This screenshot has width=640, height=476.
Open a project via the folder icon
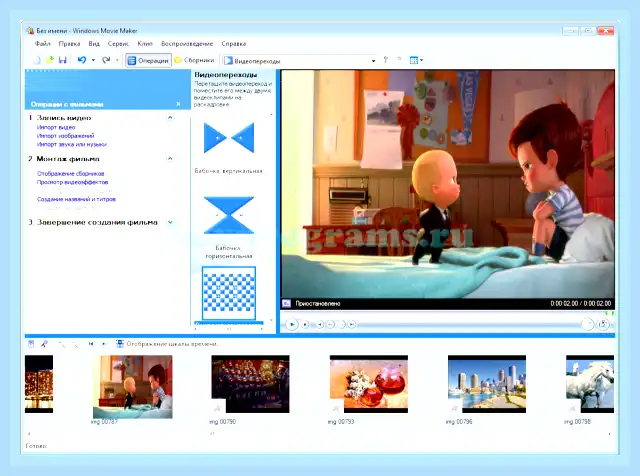[x=50, y=60]
